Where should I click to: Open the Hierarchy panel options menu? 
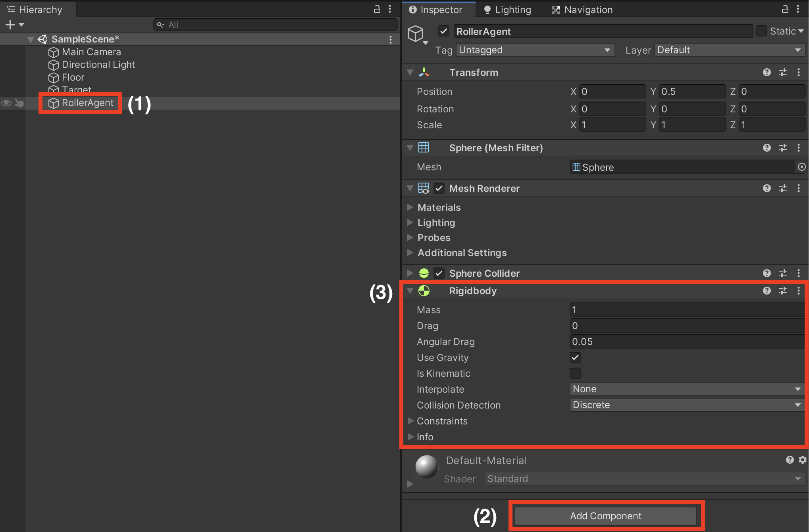[390, 9]
